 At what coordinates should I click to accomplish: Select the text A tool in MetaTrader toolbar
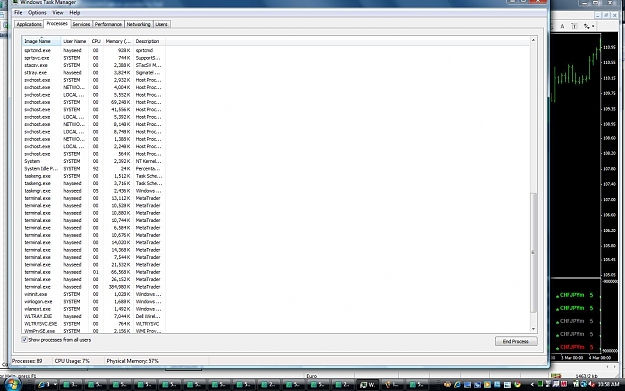[562, 26]
